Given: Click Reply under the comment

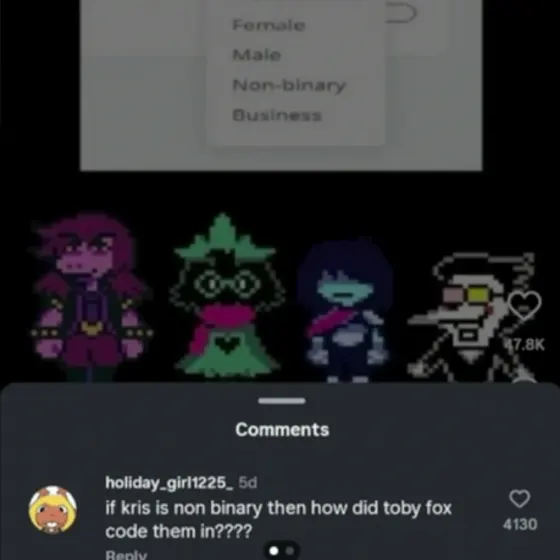Looking at the screenshot, I should click(126, 555).
